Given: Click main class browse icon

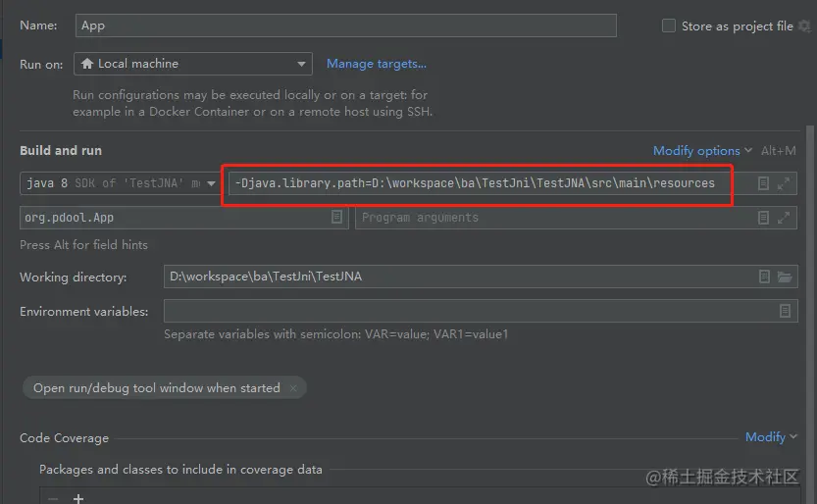Looking at the screenshot, I should tap(337, 217).
